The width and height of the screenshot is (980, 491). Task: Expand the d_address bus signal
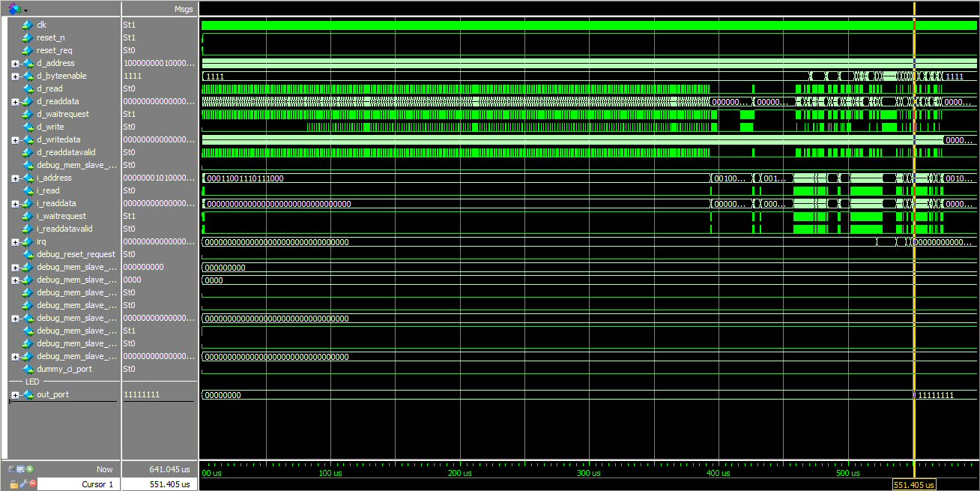[x=15, y=64]
